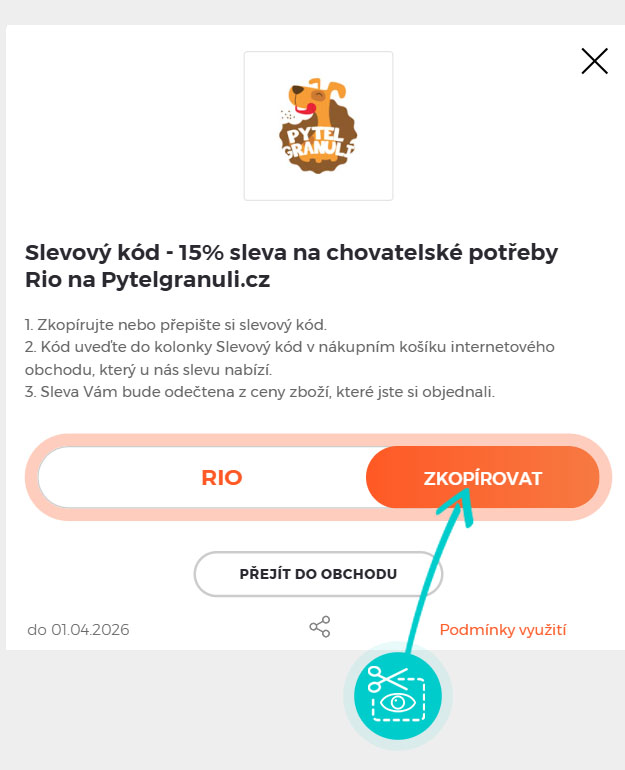Close the coupon dialog with the X
The image size is (625, 770).
click(595, 61)
